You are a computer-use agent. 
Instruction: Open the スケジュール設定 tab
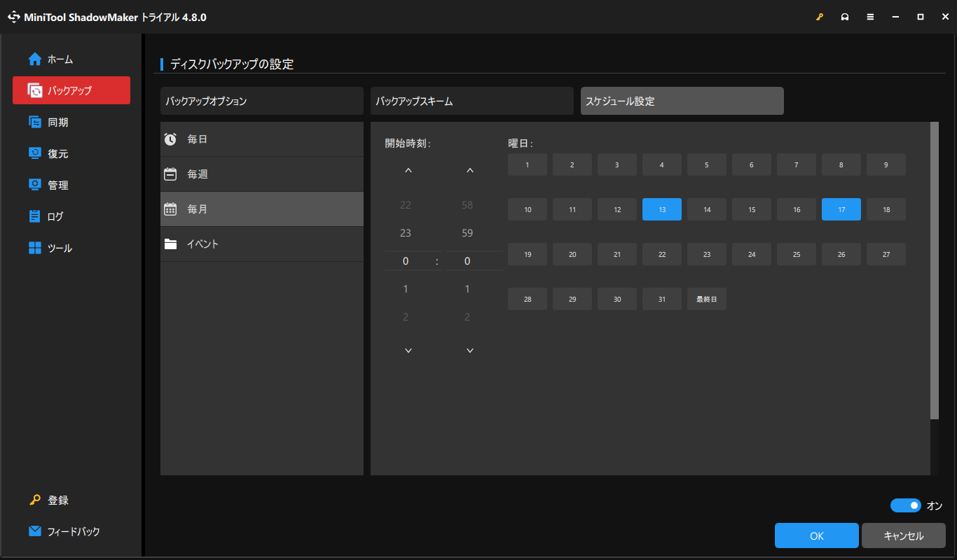tap(682, 101)
